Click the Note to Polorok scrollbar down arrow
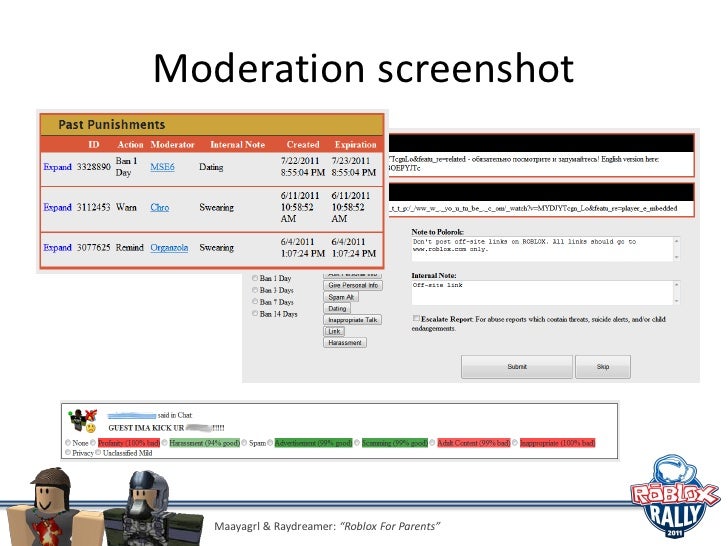The width and height of the screenshot is (728, 546). [676, 257]
